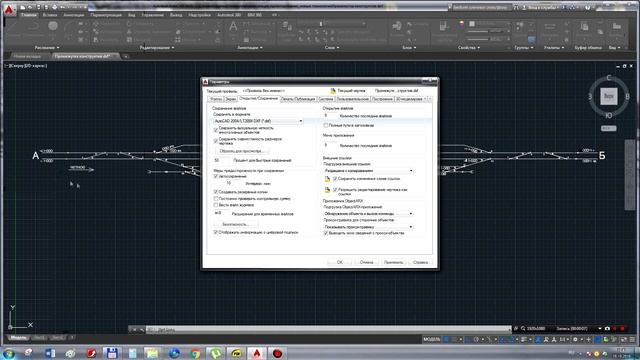640x360 pixels.
Task: Click the 'Справка' button
Action: pos(420,262)
